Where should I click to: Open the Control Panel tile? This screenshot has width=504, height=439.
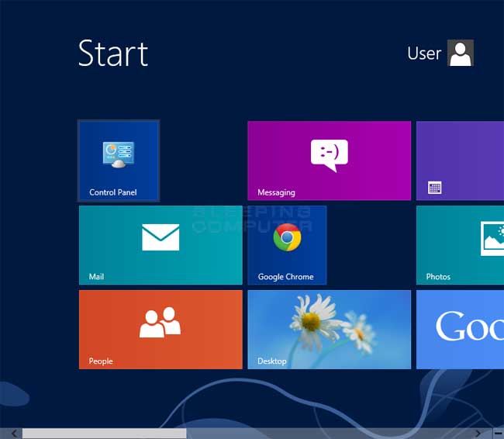[119, 161]
